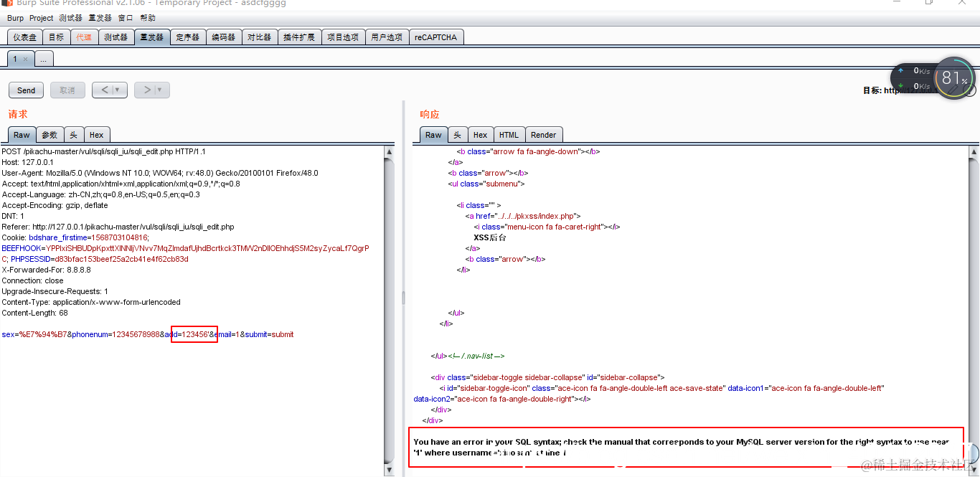This screenshot has width=980, height=477.
Task: Click the upload speed arrow in the network widget
Action: coord(900,70)
